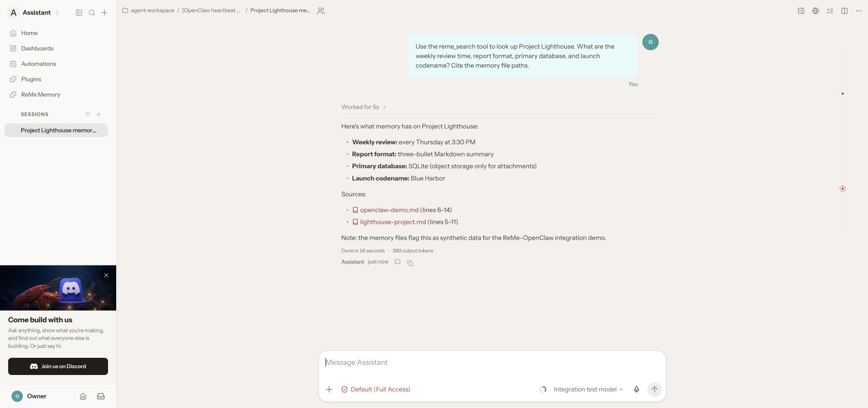
Task: Click the Discord promo banner image
Action: [x=58, y=288]
